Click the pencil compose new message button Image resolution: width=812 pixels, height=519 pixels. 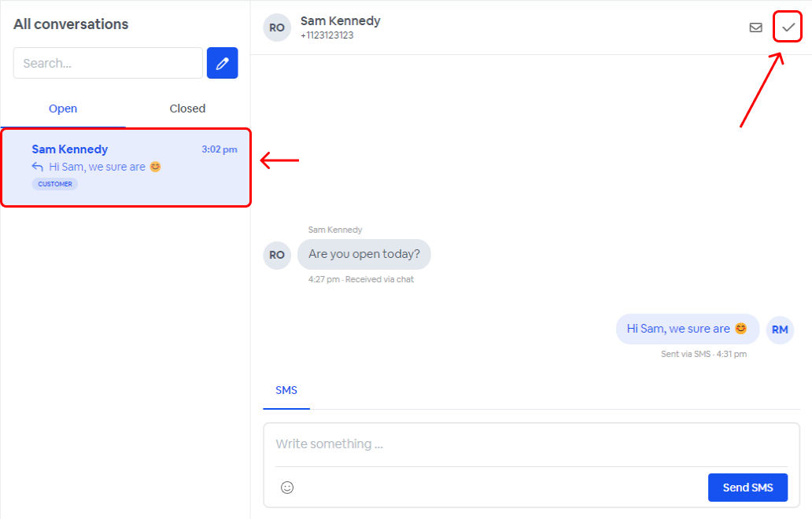pos(222,63)
